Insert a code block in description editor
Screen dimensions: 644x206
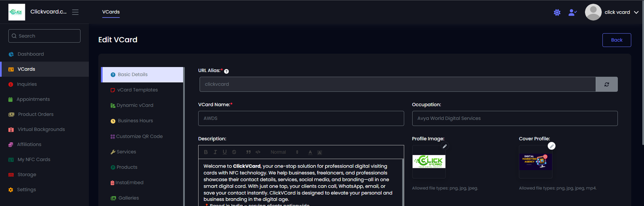(258, 152)
